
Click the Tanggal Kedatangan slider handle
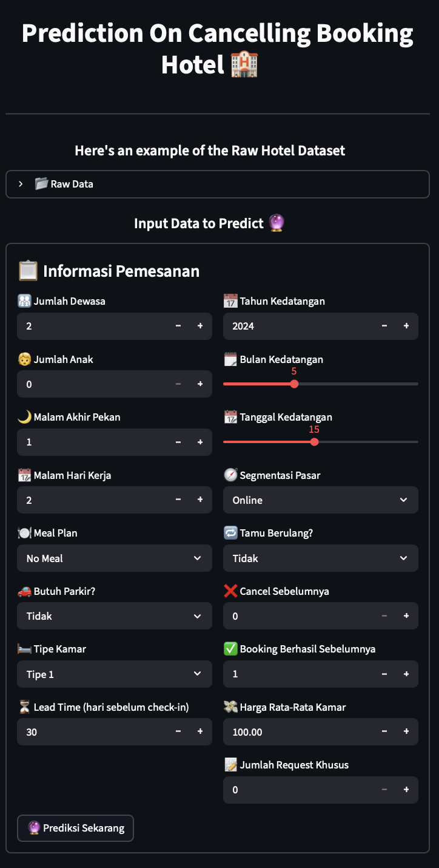tap(313, 442)
